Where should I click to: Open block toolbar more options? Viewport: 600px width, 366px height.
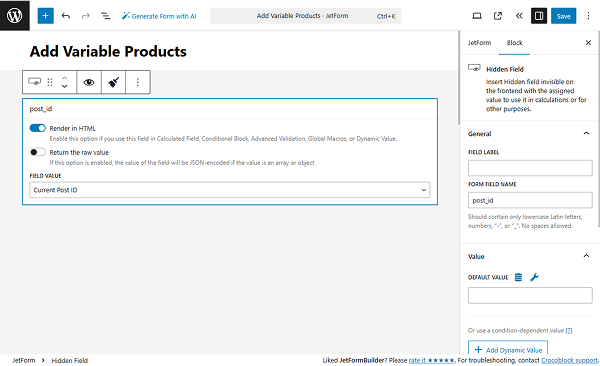click(x=138, y=82)
